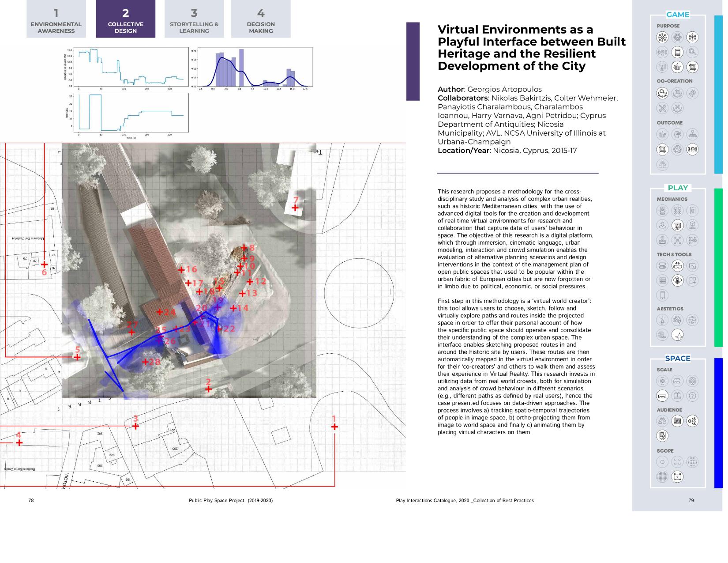
Task: Click the blueprint plan icon under Audience
Action: 677,421
